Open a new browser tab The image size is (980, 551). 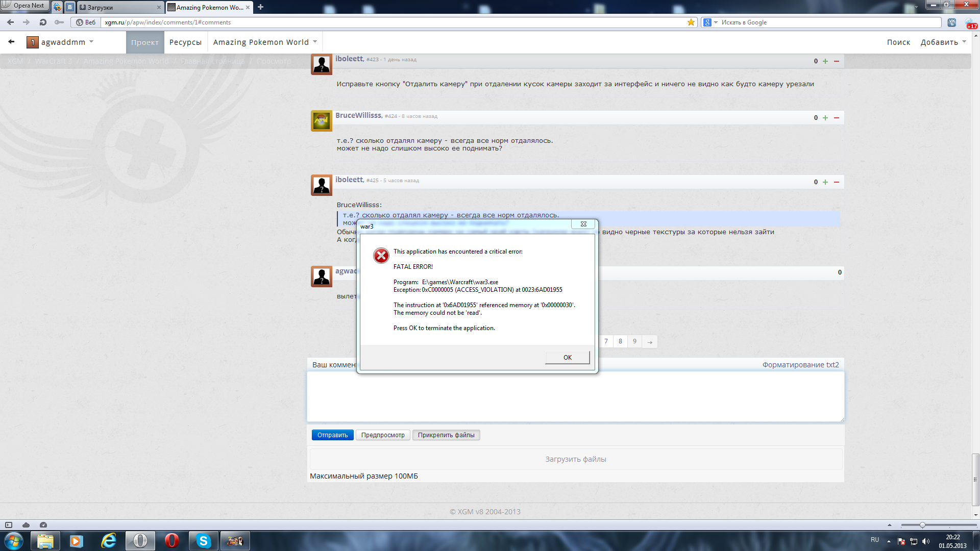[x=260, y=7]
